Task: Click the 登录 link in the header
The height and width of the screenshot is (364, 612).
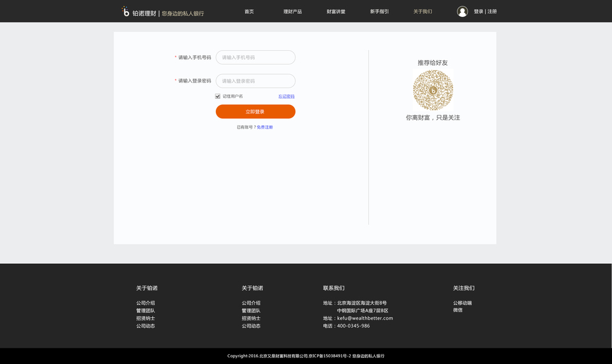Action: pos(479,12)
